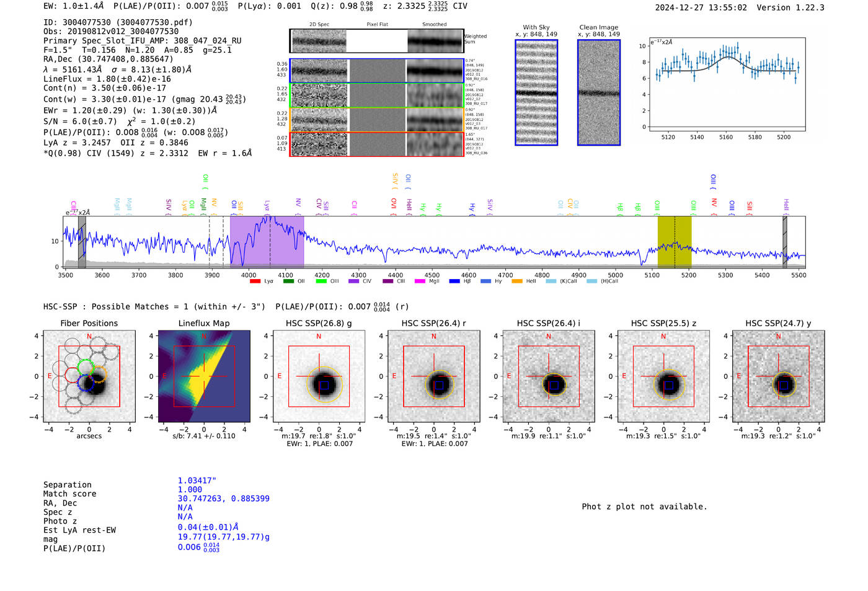The width and height of the screenshot is (868, 591).
Task: Open the HSC SSP(24.7) y cutout
Action: pos(779,376)
